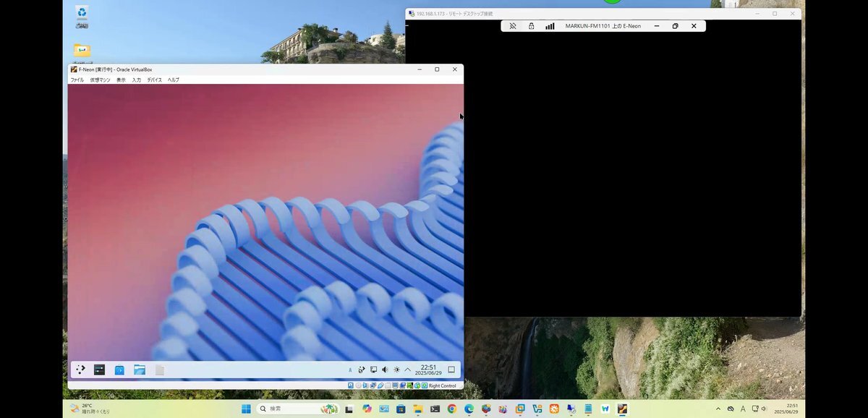Open the Windows Start menu
Viewport: 868px width, 418px height.
(x=246, y=409)
